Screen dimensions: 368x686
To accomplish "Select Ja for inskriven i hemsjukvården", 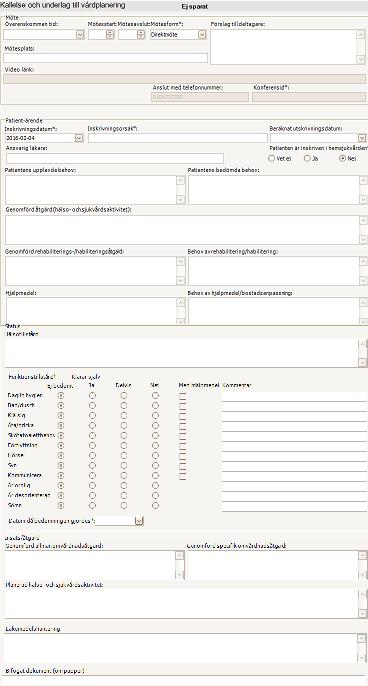I will [x=308, y=158].
